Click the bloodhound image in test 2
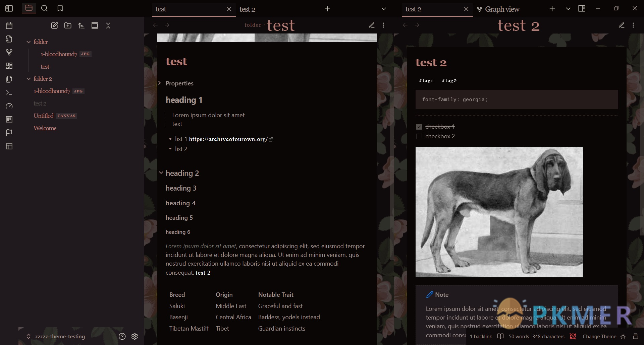The image size is (644, 345). [x=499, y=212]
